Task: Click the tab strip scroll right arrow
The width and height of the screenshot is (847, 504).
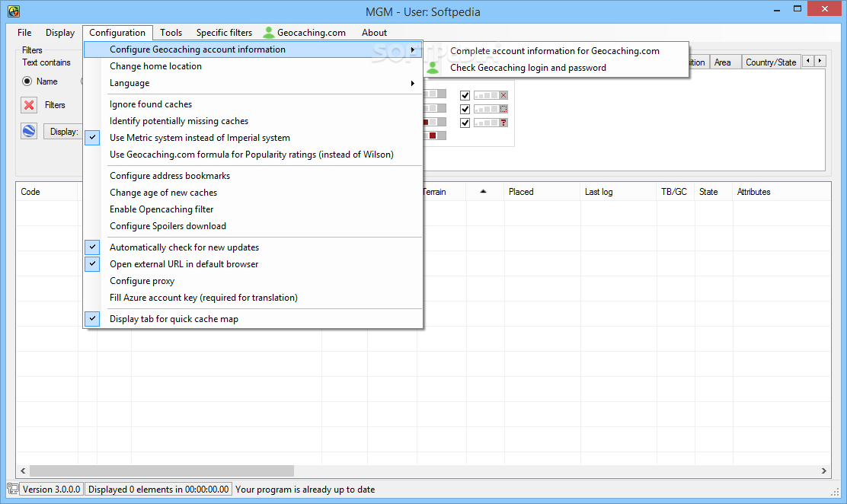Action: point(820,60)
